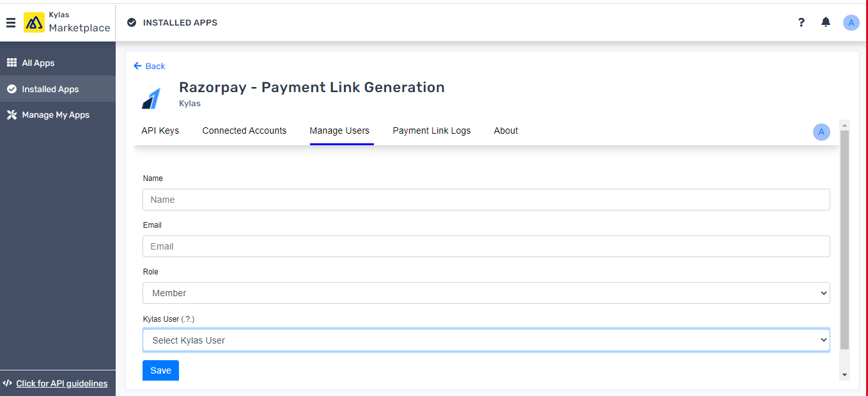The width and height of the screenshot is (868, 396).
Task: Click the Manage My Apps tools icon
Action: [12, 115]
